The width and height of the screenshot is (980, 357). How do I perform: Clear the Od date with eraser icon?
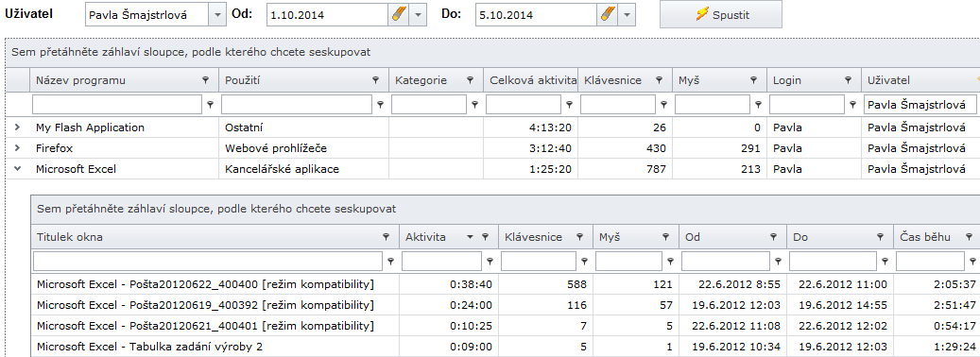[x=398, y=14]
